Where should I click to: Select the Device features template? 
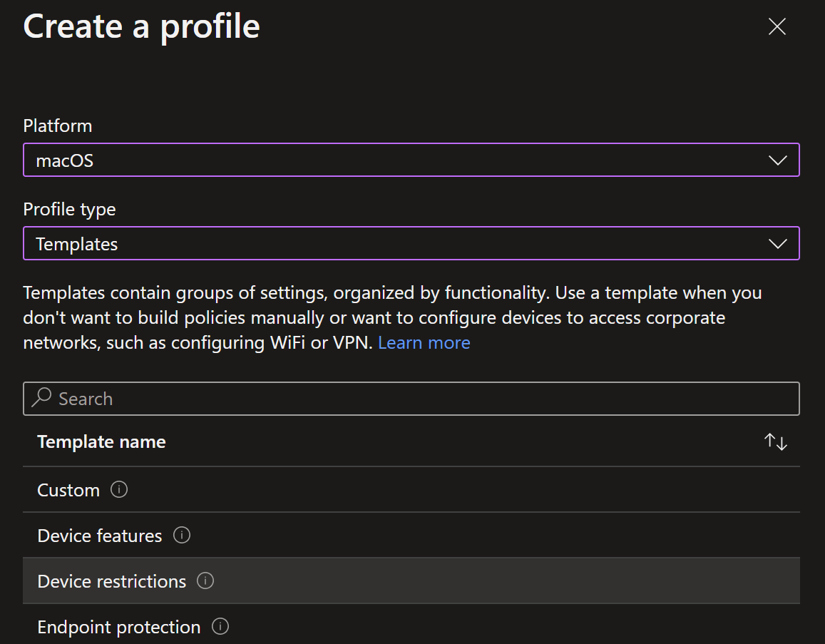(x=411, y=536)
